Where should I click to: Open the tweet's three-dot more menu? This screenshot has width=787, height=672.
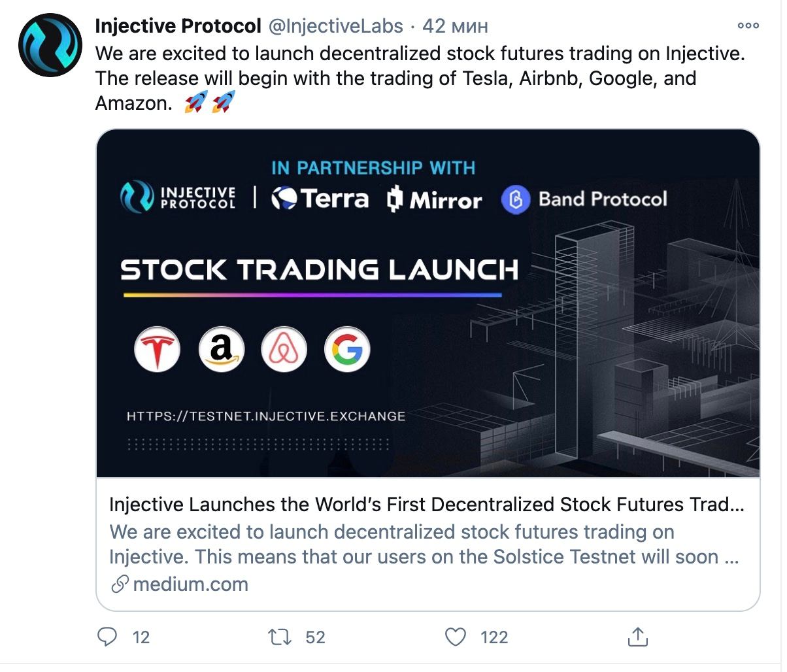click(x=748, y=26)
